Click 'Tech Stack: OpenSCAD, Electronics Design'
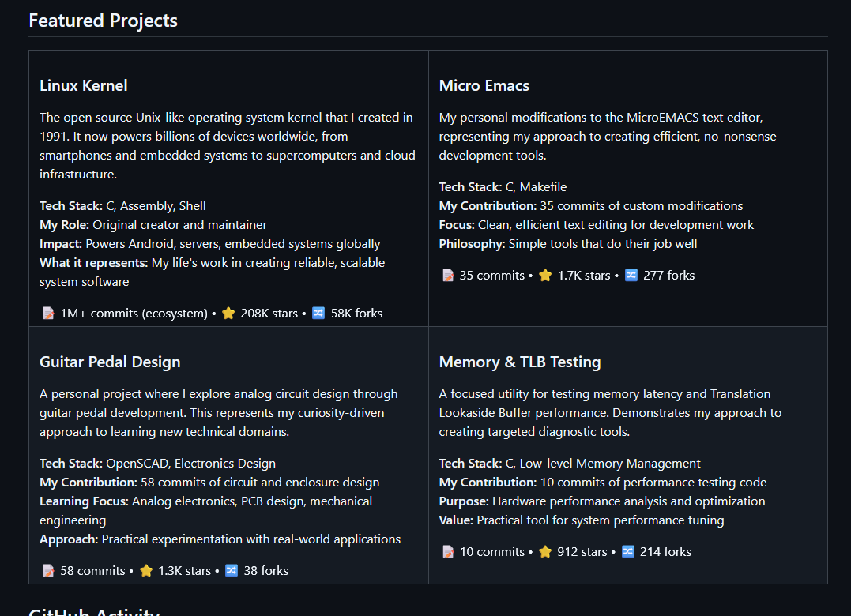This screenshot has height=616, width=851. 157,464
